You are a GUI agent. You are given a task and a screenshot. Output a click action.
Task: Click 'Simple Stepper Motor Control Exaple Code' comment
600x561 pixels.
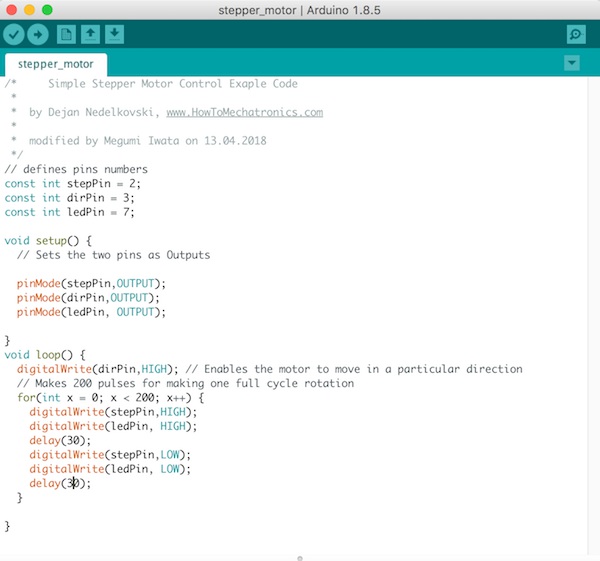[173, 84]
